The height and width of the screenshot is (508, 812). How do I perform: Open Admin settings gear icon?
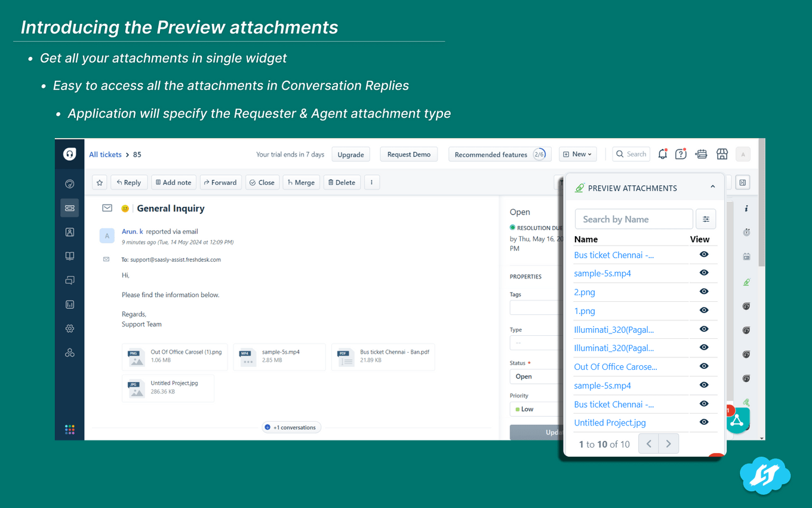pyautogui.click(x=69, y=328)
